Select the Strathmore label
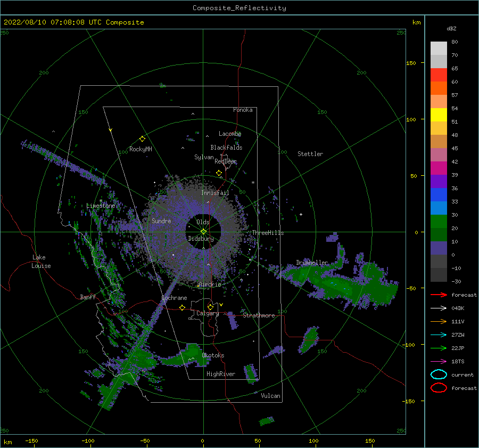479x448 pixels. [x=259, y=315]
